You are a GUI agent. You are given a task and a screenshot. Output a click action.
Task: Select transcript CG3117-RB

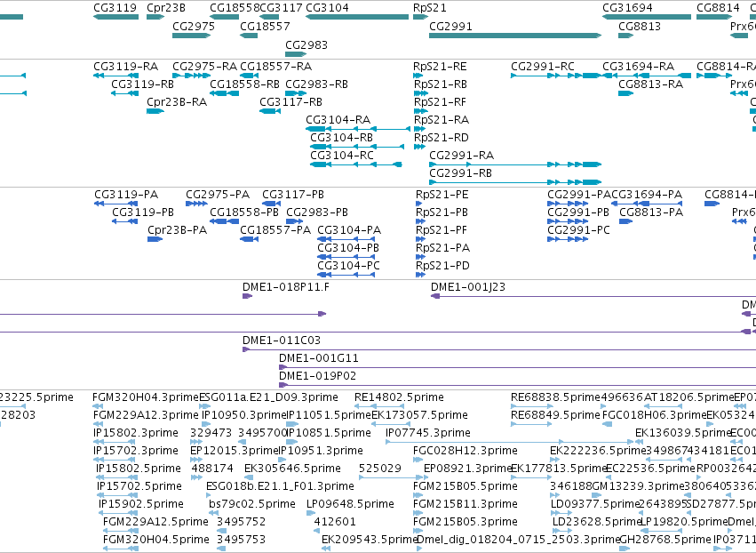[x=290, y=102]
